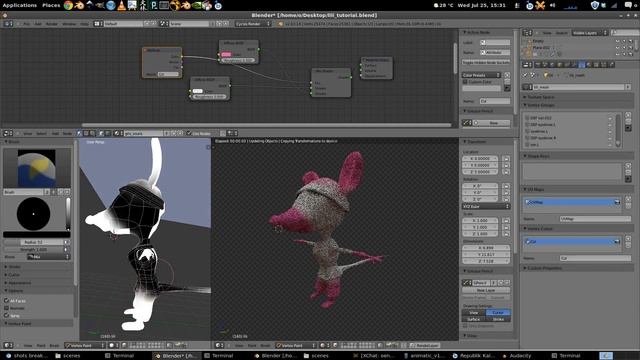Open the Places menu

[x=51, y=5]
